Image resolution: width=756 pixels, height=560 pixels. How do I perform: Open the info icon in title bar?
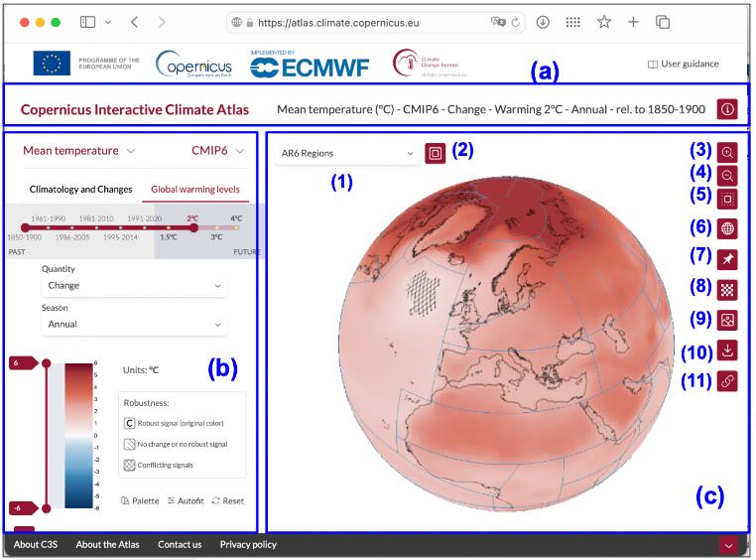[x=727, y=109]
